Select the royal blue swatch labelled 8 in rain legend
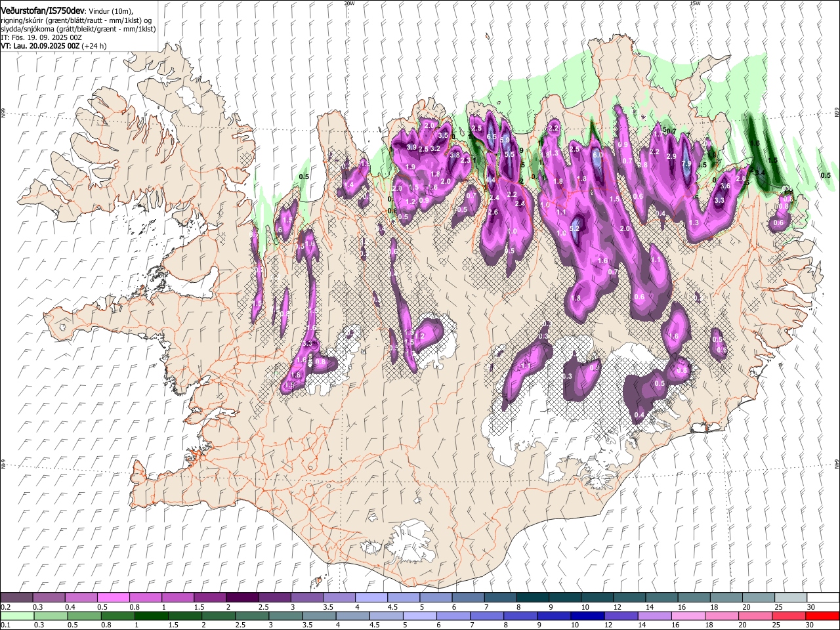The height and width of the screenshot is (630, 840). (x=520, y=616)
